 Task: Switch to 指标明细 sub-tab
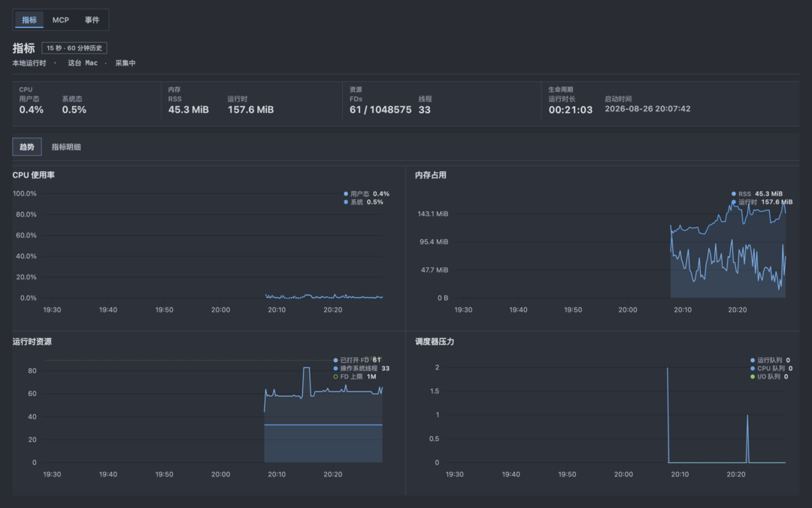click(65, 147)
